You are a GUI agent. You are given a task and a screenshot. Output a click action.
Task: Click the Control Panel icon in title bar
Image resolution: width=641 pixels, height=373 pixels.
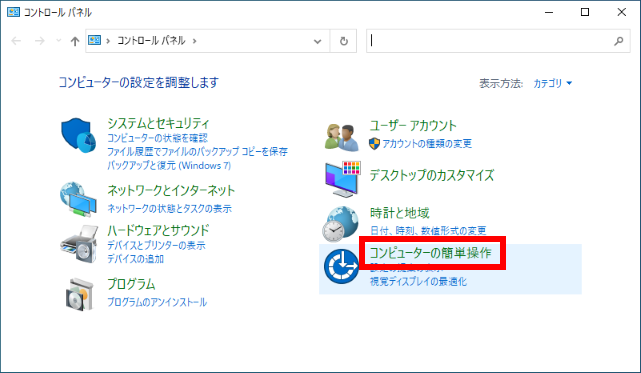coord(13,12)
